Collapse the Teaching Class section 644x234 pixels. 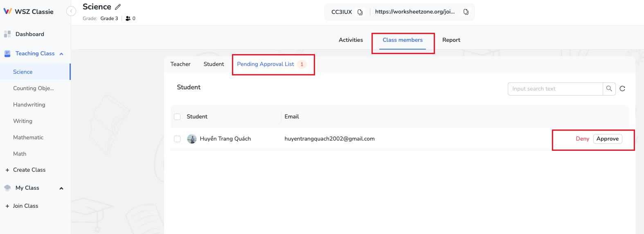[61, 54]
